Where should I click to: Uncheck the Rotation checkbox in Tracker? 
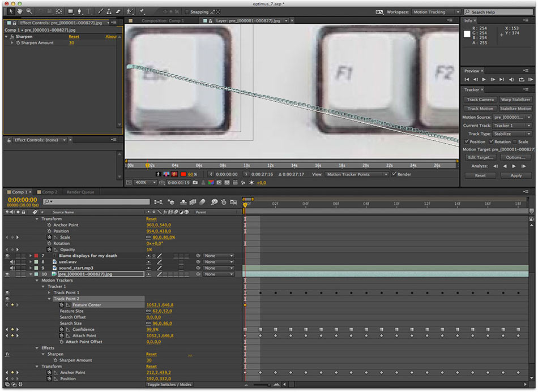(492, 141)
